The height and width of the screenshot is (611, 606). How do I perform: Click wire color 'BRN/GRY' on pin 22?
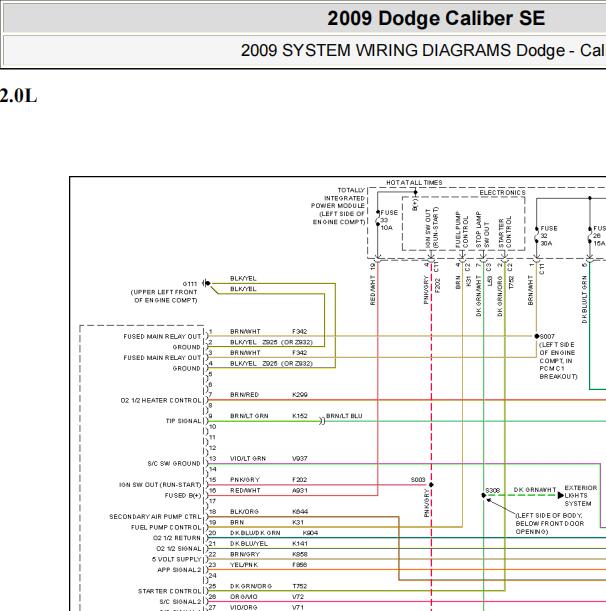click(245, 554)
